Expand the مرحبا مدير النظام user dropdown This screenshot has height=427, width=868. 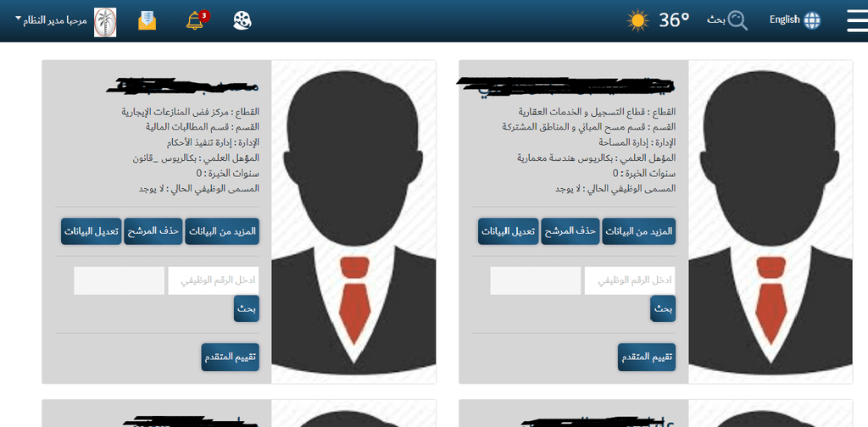coord(51,20)
